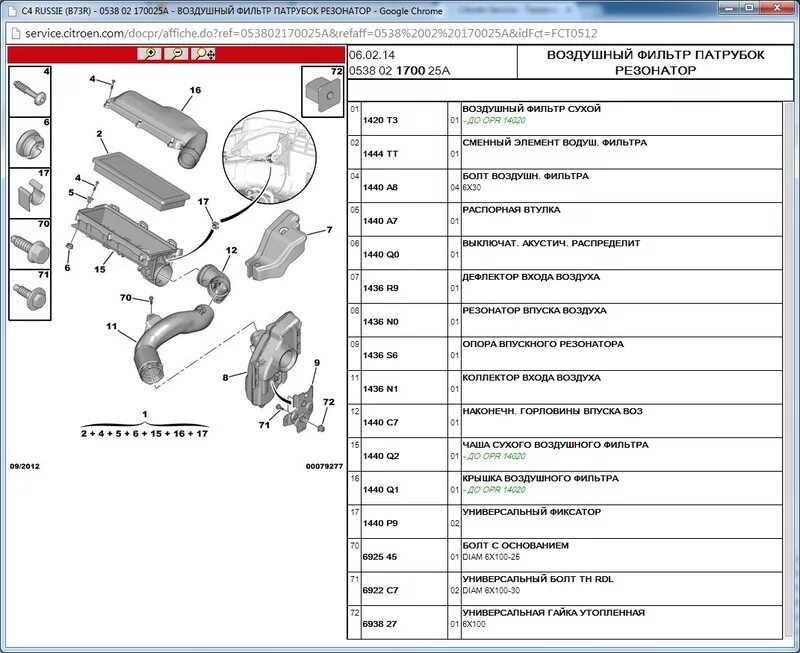Select part number 1436 R9

click(380, 288)
